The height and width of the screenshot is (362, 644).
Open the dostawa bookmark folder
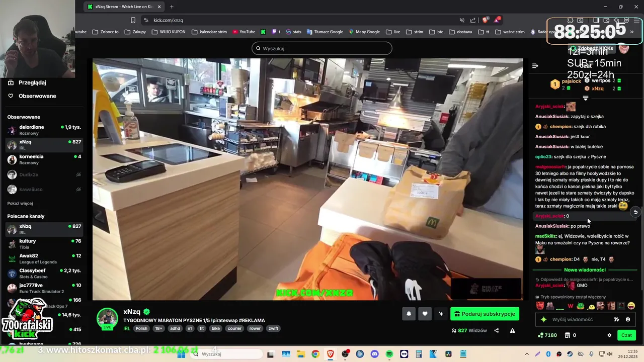[460, 32]
